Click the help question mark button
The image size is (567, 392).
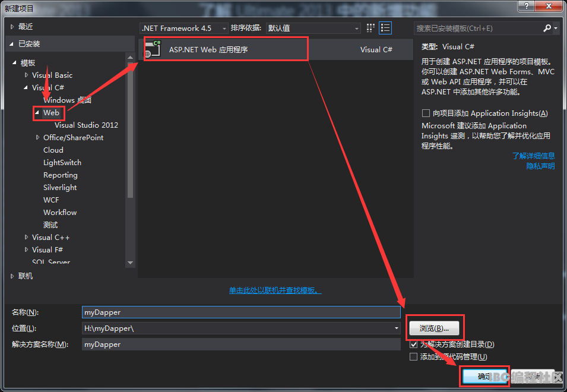527,5
